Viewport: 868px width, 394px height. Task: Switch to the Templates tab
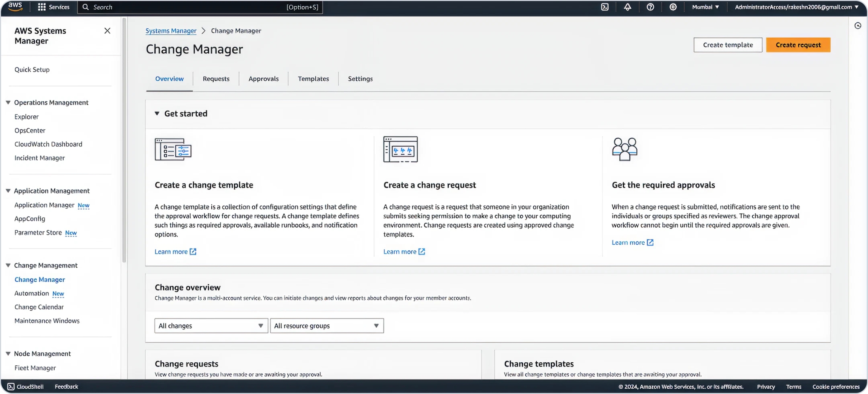(313, 79)
